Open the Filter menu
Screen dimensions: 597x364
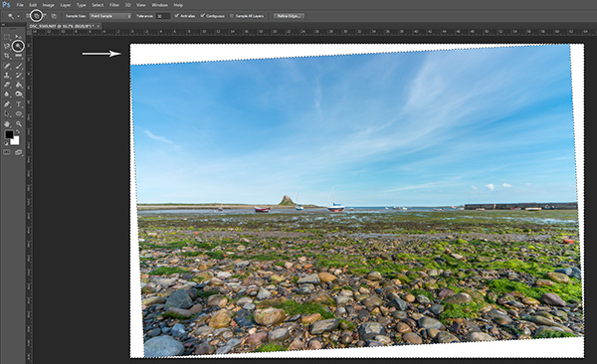[x=114, y=5]
